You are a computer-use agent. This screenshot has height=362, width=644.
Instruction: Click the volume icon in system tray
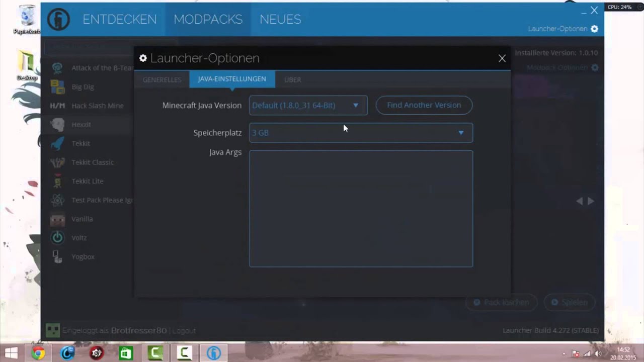(598, 353)
